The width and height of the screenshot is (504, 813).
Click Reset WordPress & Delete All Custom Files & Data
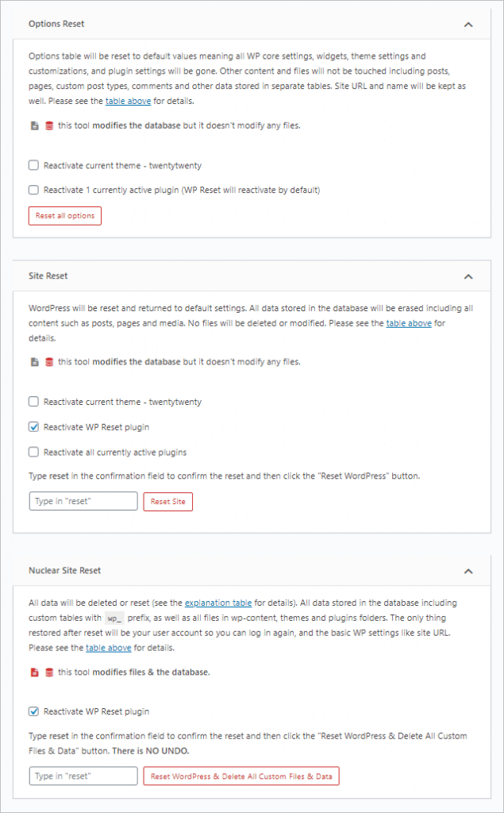pyautogui.click(x=240, y=776)
